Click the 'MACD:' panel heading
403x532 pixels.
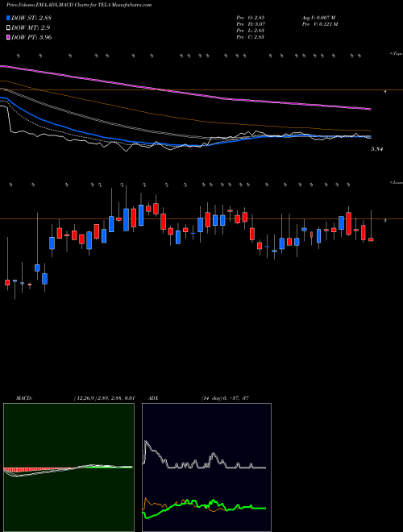tap(24, 398)
